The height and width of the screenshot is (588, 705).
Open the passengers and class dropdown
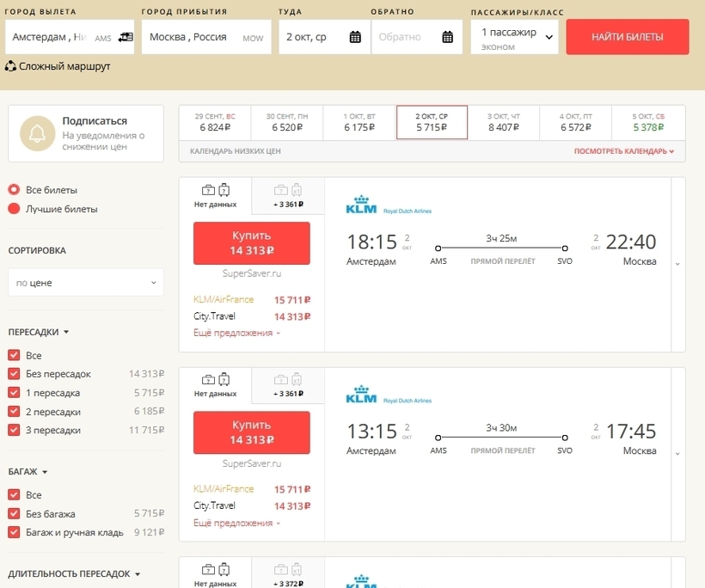click(x=514, y=38)
